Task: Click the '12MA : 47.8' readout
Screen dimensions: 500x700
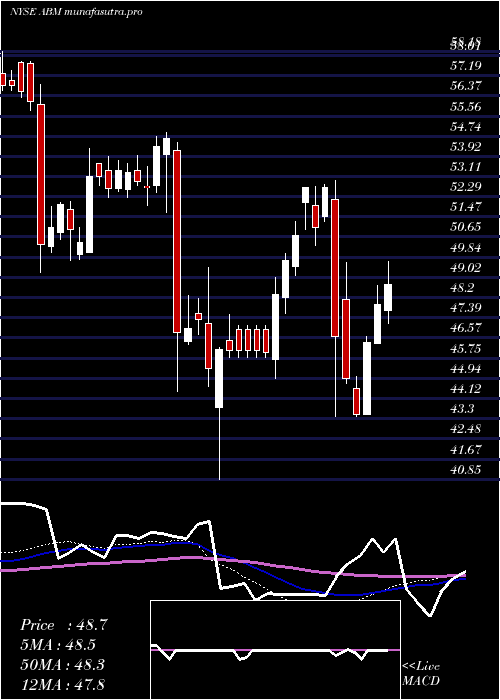Action: coord(62,684)
